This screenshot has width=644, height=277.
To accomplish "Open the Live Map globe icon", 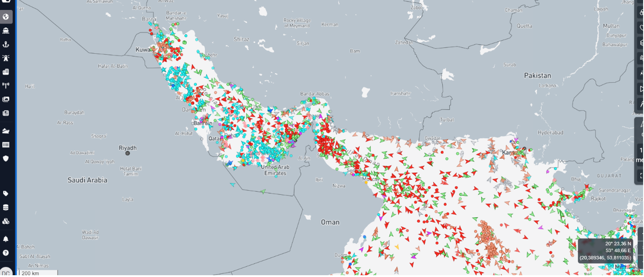I will [6, 17].
